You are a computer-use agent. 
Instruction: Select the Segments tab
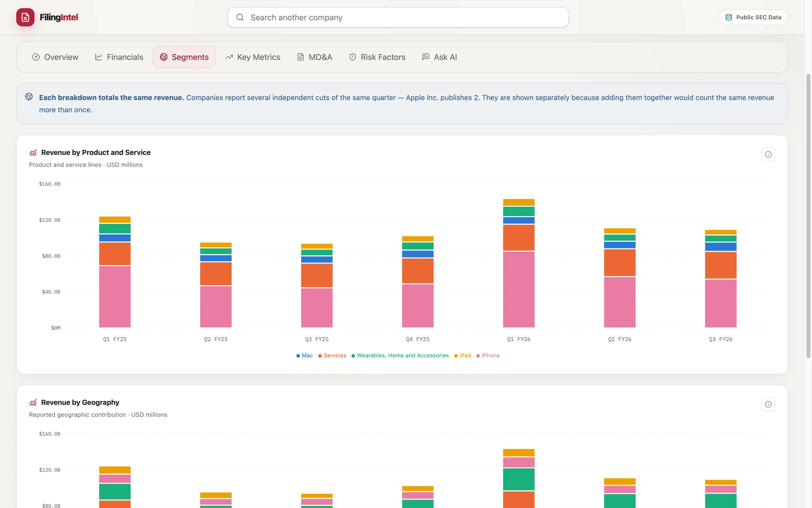[184, 57]
